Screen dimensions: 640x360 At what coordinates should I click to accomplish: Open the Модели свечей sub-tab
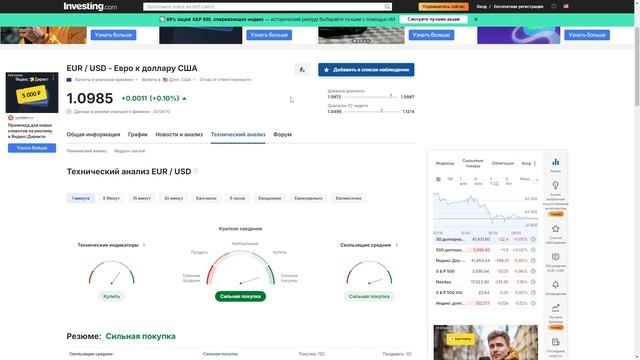click(x=129, y=151)
